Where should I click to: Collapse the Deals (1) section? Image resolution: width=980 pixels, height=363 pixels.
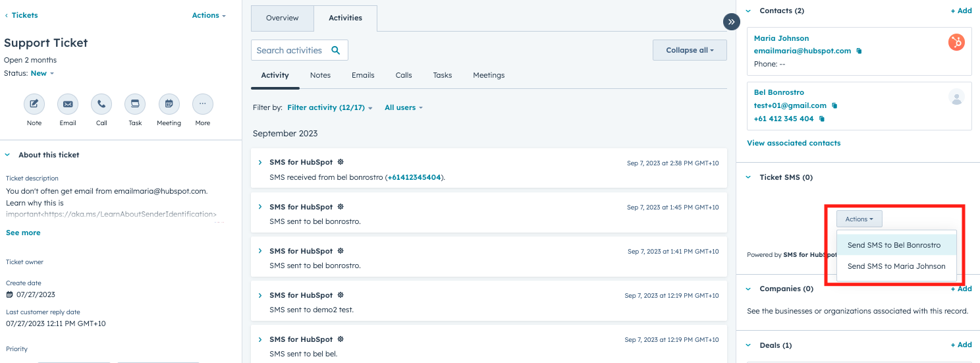pos(748,345)
